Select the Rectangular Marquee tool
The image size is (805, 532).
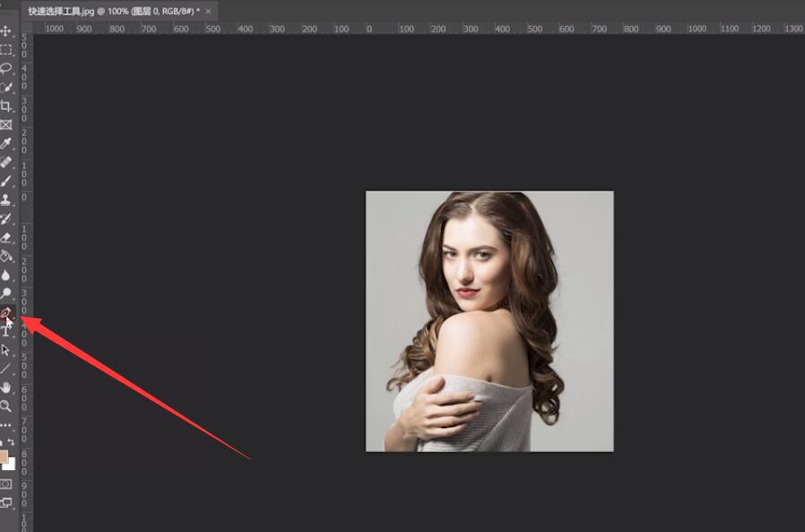pos(6,49)
